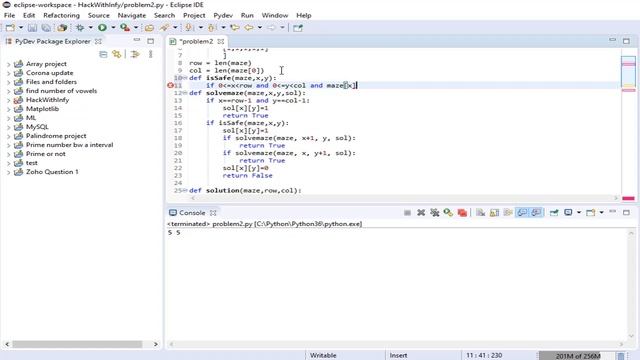Viewport: 640px width, 360px height.
Task: Open the Source menu
Action: (x=99, y=15)
